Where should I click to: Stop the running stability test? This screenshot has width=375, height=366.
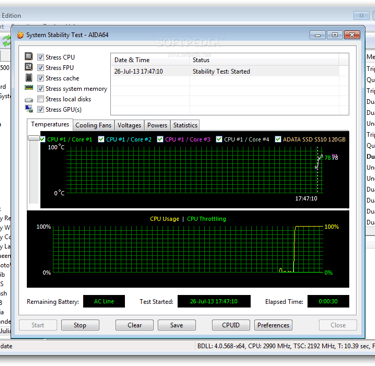(x=80, y=325)
